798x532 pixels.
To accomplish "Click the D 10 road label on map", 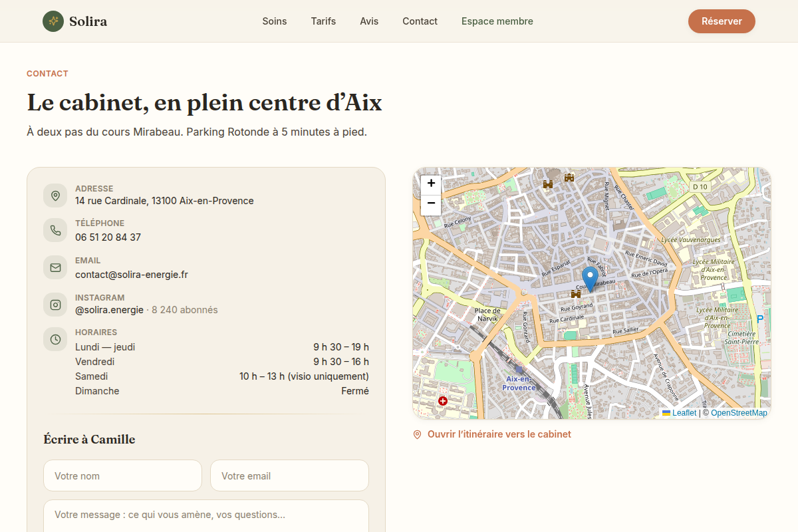I will (700, 187).
